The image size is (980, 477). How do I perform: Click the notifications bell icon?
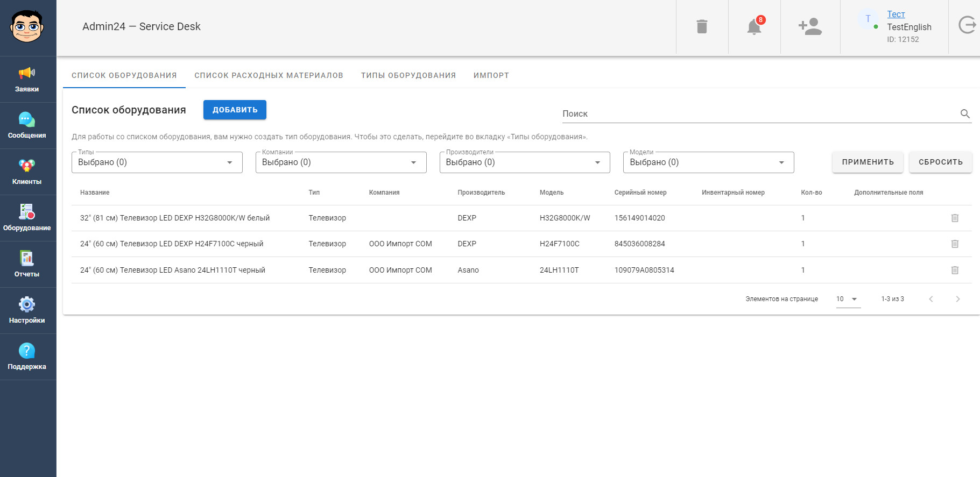click(754, 26)
